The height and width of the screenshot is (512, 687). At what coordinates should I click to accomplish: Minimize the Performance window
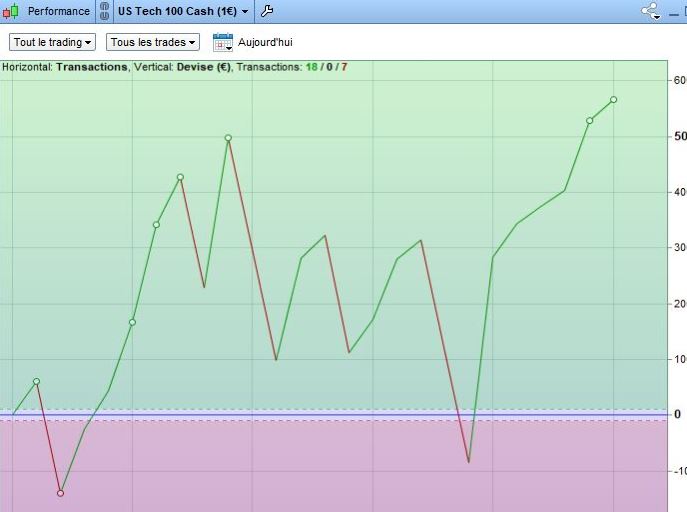[x=674, y=13]
